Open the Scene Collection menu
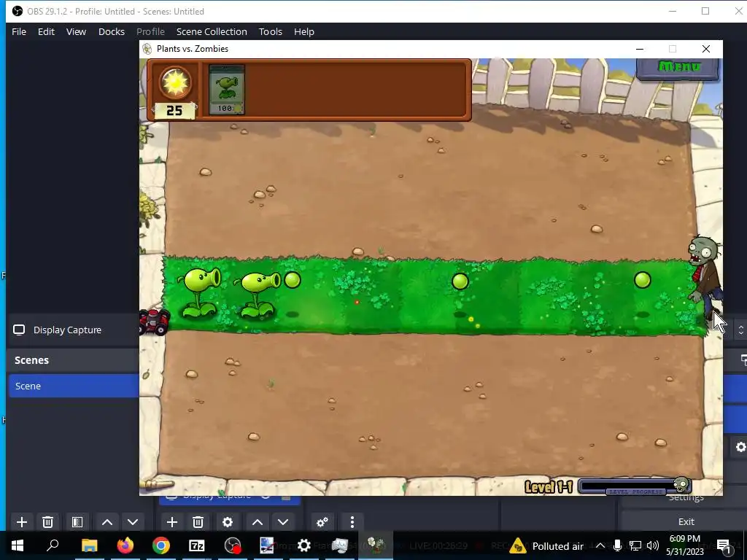 click(x=212, y=31)
